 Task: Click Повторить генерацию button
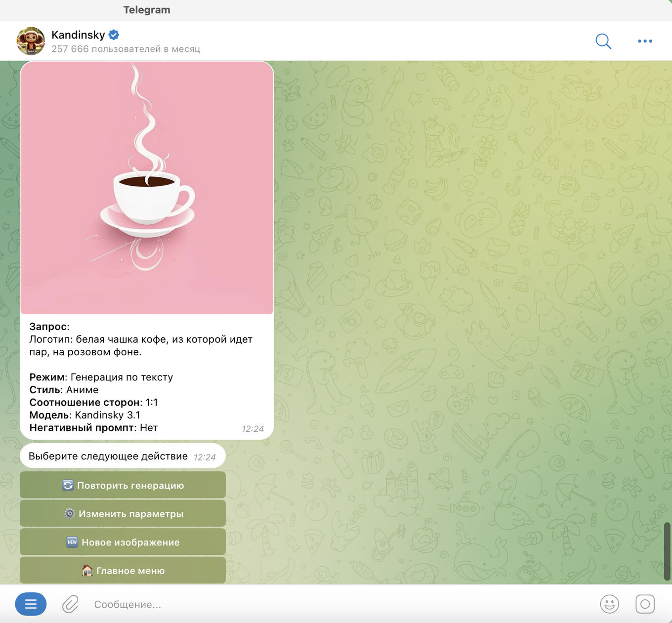(x=123, y=485)
